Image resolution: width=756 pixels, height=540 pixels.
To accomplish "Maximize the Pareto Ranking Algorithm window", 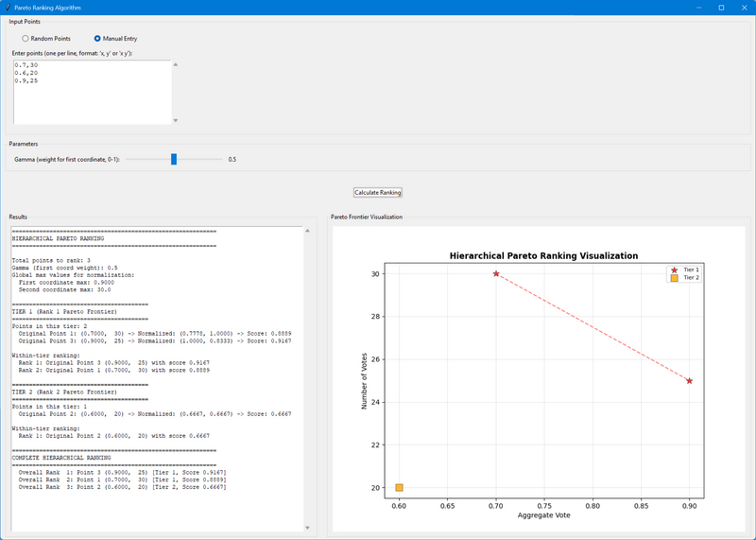I will coord(721,8).
